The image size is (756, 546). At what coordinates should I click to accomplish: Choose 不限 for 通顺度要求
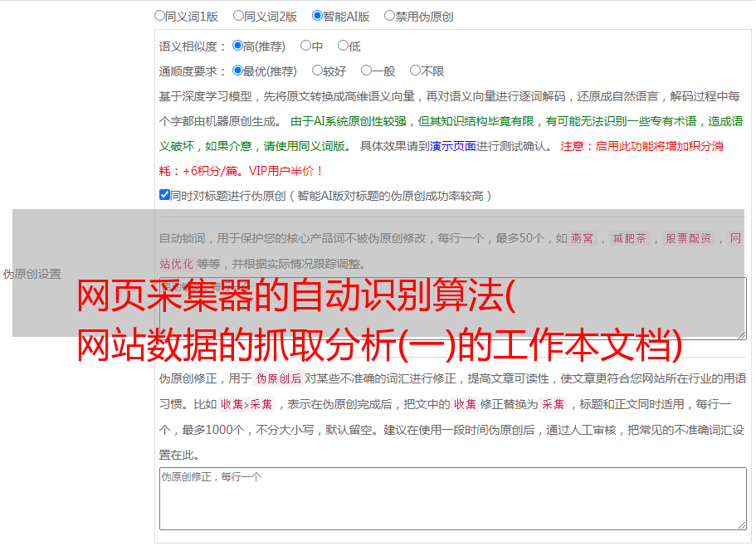click(x=415, y=71)
